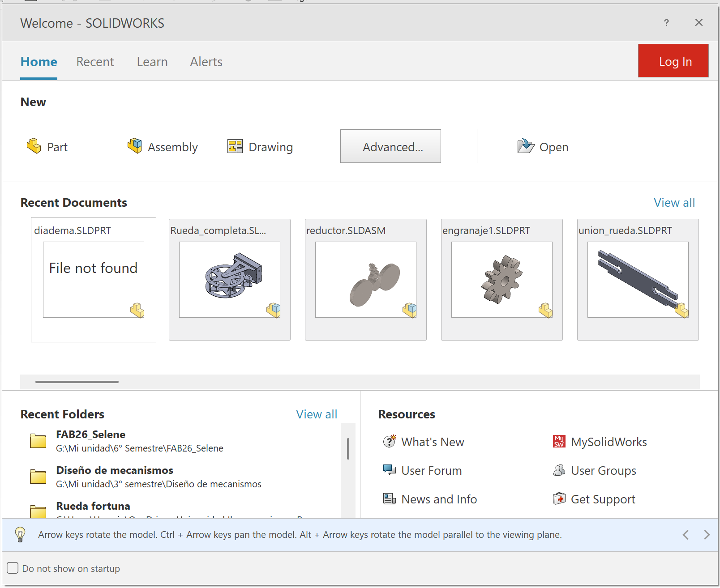This screenshot has width=720, height=588.
Task: Click the What's New question mark icon
Action: [390, 442]
